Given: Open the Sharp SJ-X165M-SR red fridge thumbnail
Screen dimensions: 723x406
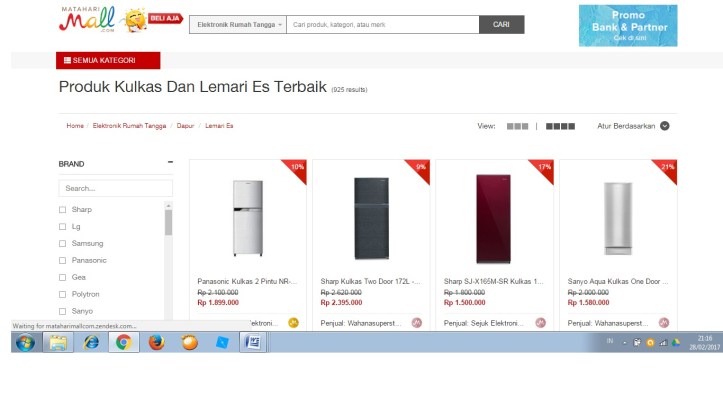Looking at the screenshot, I should pyautogui.click(x=493, y=218).
